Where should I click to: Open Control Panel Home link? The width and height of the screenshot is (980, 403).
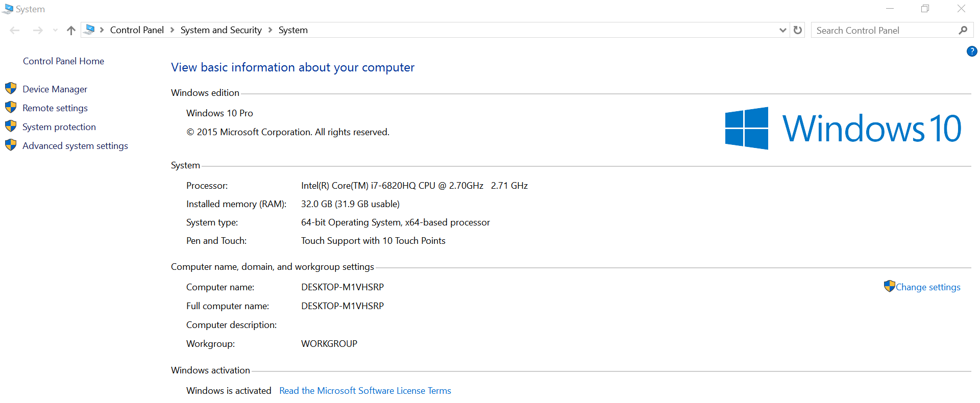[63, 61]
